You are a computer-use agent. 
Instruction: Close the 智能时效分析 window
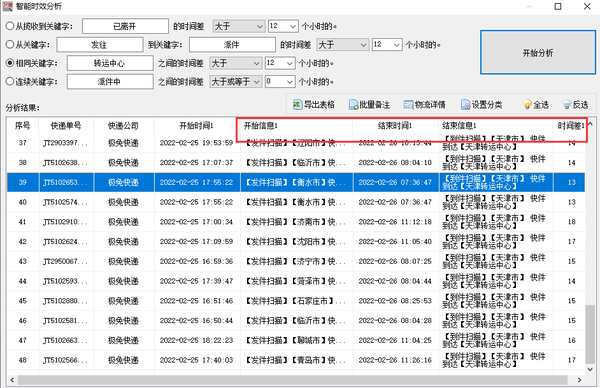pos(587,6)
